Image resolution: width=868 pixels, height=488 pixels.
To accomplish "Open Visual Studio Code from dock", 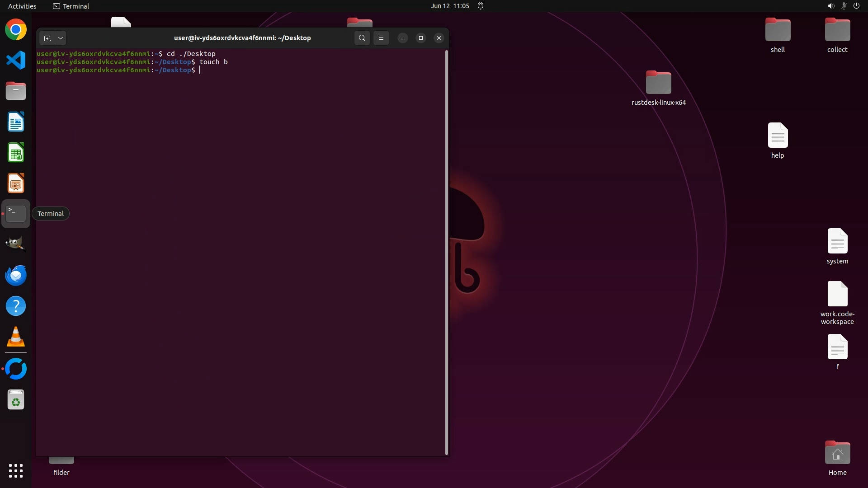I will pos(16,60).
